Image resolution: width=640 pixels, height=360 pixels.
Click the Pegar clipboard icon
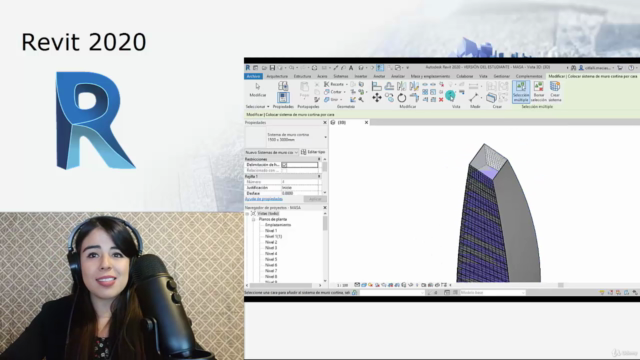pos(304,87)
